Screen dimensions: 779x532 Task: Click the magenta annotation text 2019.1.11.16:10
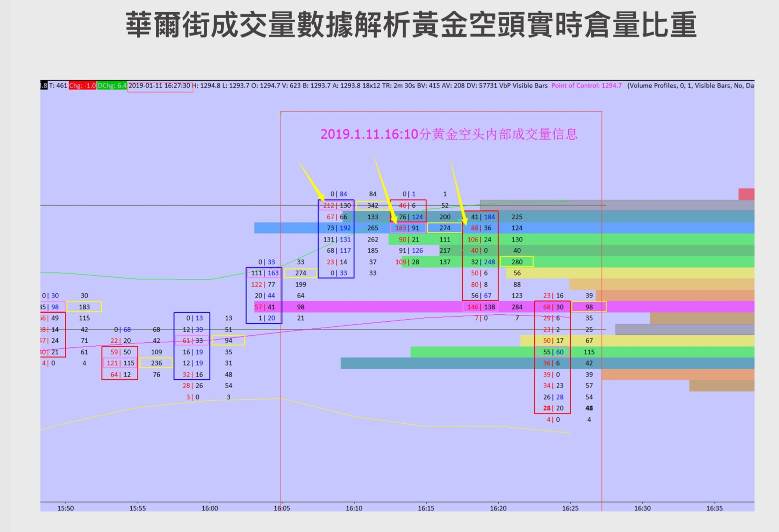pos(369,134)
